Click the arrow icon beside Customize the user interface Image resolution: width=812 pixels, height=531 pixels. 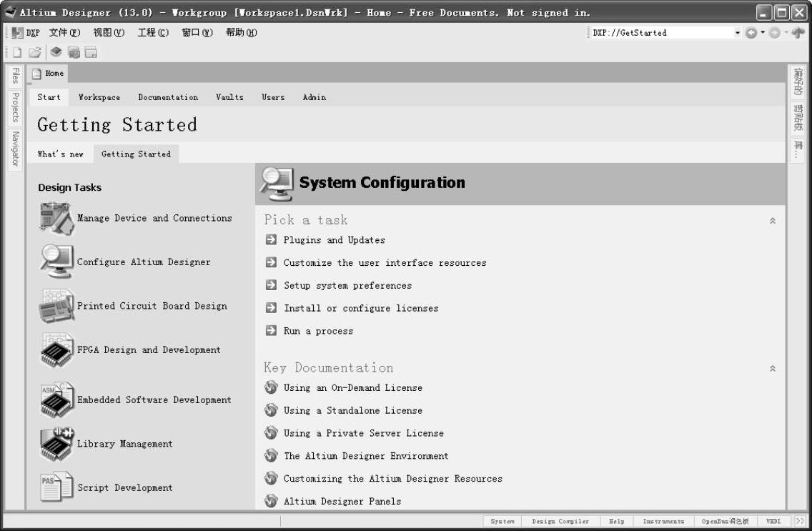click(x=271, y=262)
